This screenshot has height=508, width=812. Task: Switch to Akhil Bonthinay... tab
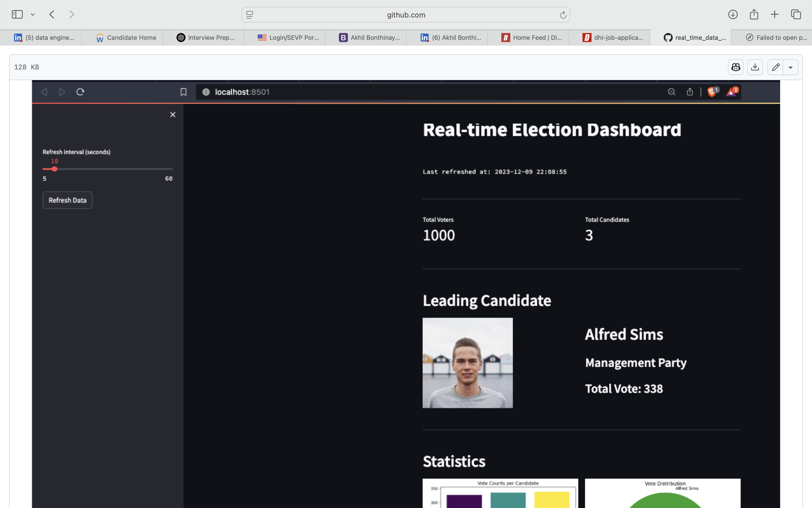pos(366,38)
